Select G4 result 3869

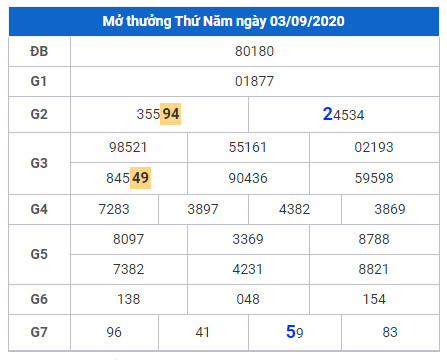tap(390, 209)
